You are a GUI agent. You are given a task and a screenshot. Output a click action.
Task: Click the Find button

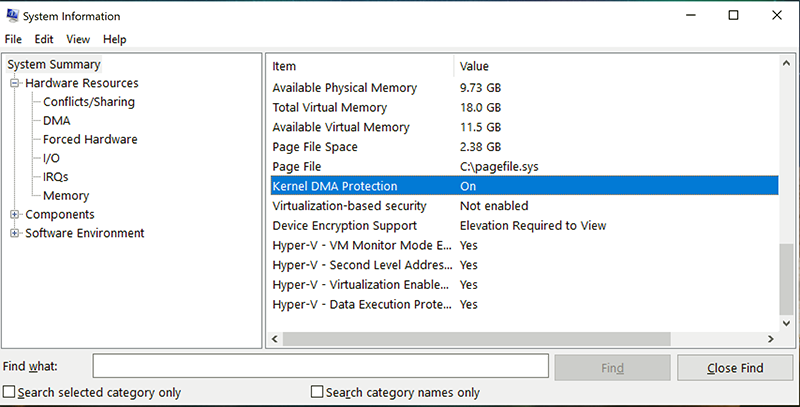tap(612, 368)
